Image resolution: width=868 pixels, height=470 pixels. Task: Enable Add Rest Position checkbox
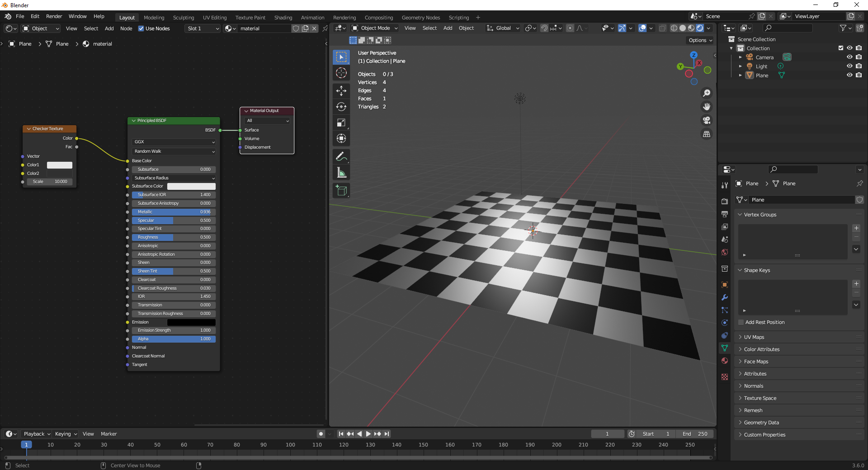[x=741, y=322]
